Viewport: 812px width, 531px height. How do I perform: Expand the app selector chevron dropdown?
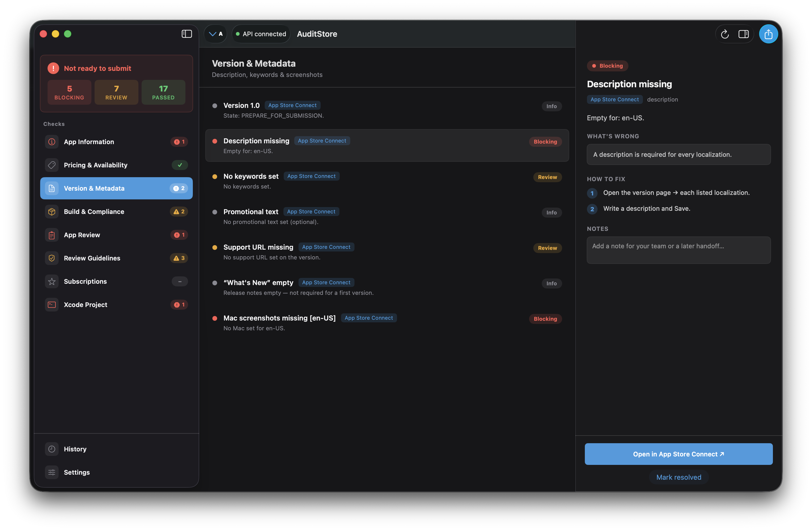click(215, 34)
